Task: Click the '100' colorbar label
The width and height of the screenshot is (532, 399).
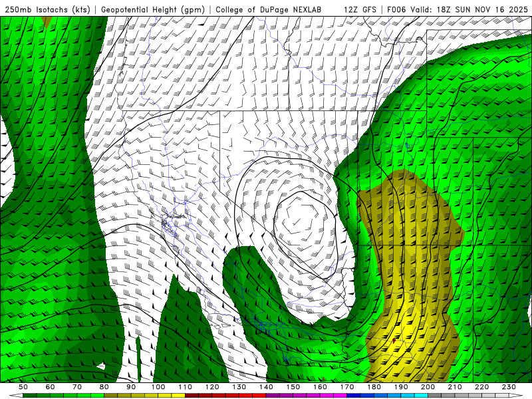Action: [158, 387]
